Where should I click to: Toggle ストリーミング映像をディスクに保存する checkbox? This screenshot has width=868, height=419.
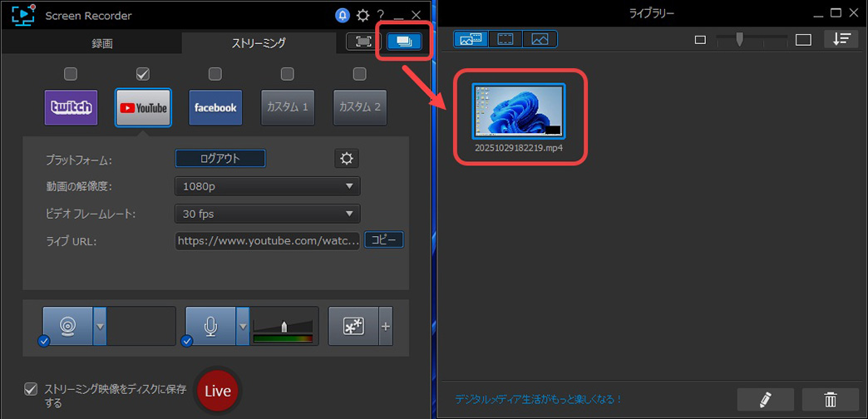click(31, 389)
